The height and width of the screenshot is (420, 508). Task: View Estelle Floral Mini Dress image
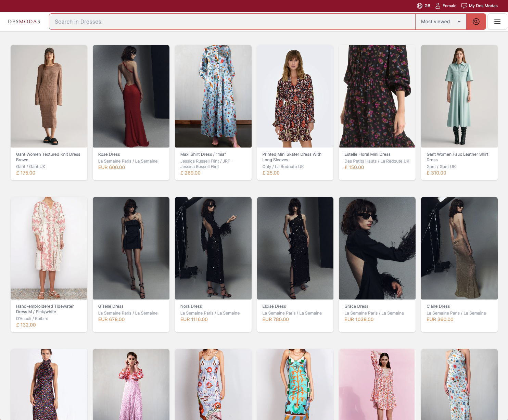coord(377,96)
